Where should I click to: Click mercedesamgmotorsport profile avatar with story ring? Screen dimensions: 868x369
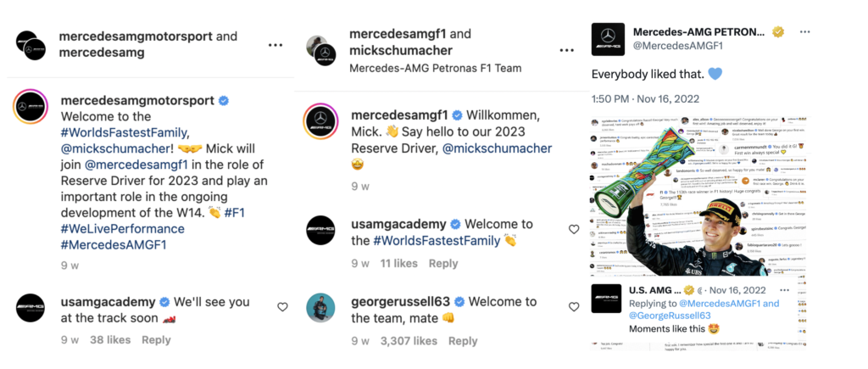pyautogui.click(x=30, y=106)
